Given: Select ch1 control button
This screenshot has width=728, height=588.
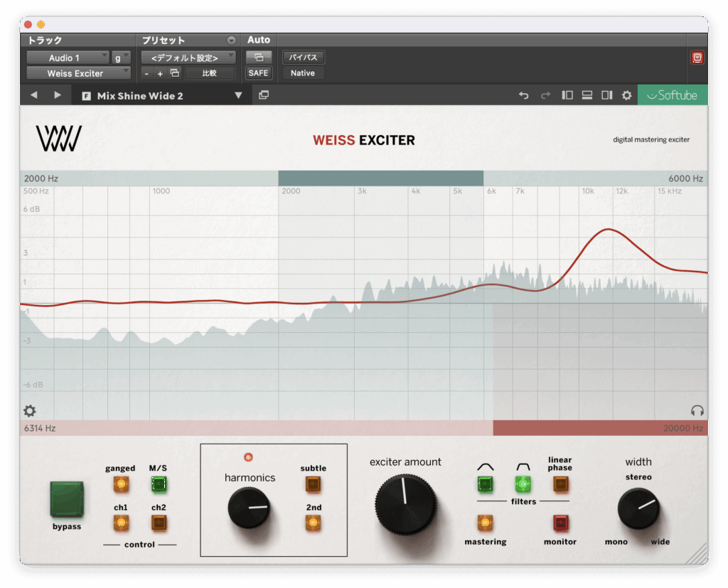Looking at the screenshot, I should (x=121, y=523).
